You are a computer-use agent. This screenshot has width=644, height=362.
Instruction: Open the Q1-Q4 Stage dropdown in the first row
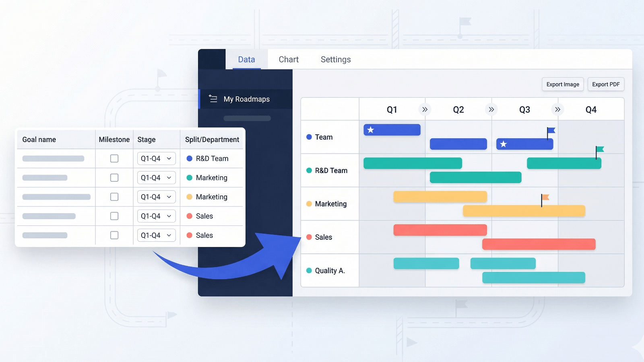tap(156, 158)
